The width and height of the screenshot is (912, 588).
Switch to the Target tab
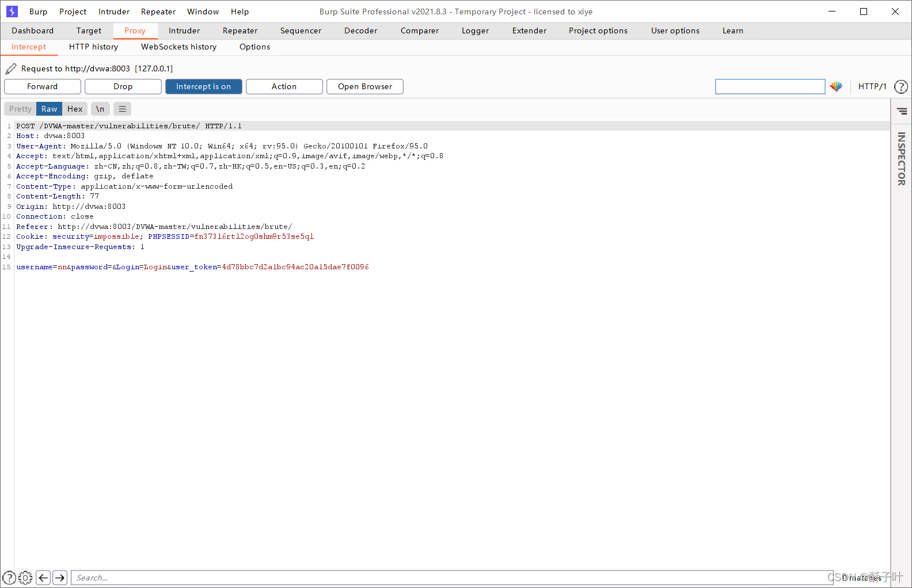click(x=89, y=30)
